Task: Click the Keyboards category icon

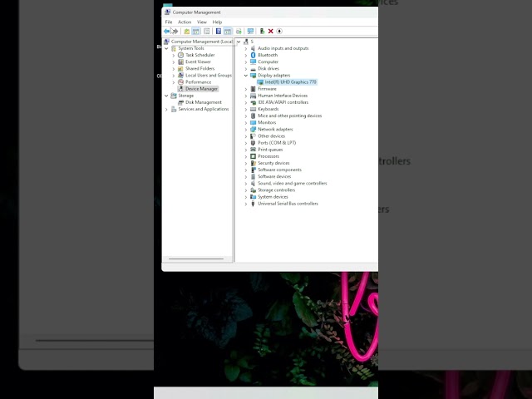Action: pyautogui.click(x=253, y=109)
